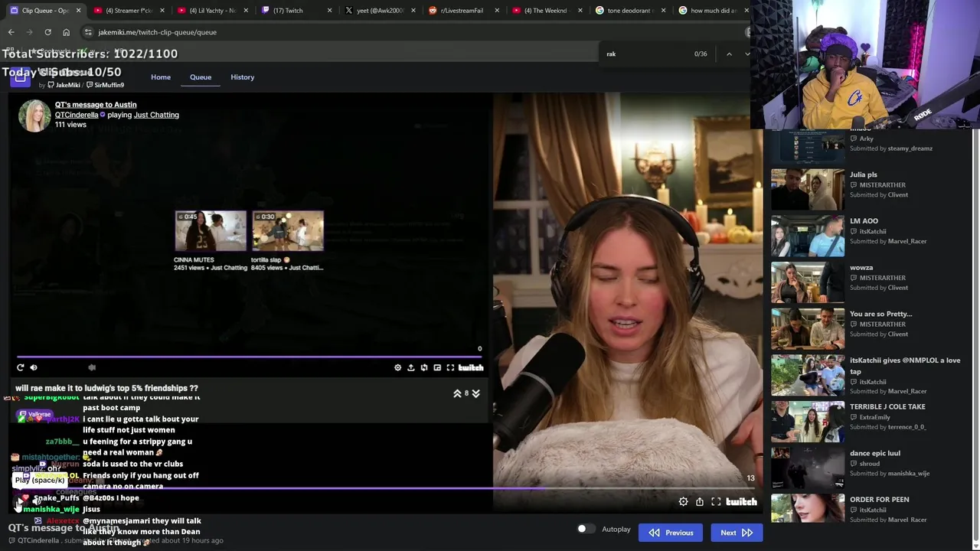Viewport: 980px width, 551px height.
Task: Open the Just Chatting category link
Action: click(x=156, y=115)
